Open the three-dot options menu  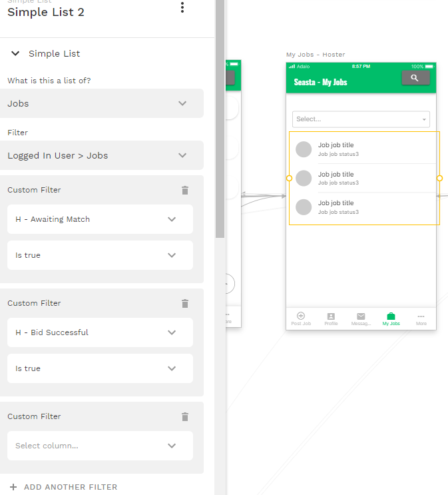(x=182, y=7)
